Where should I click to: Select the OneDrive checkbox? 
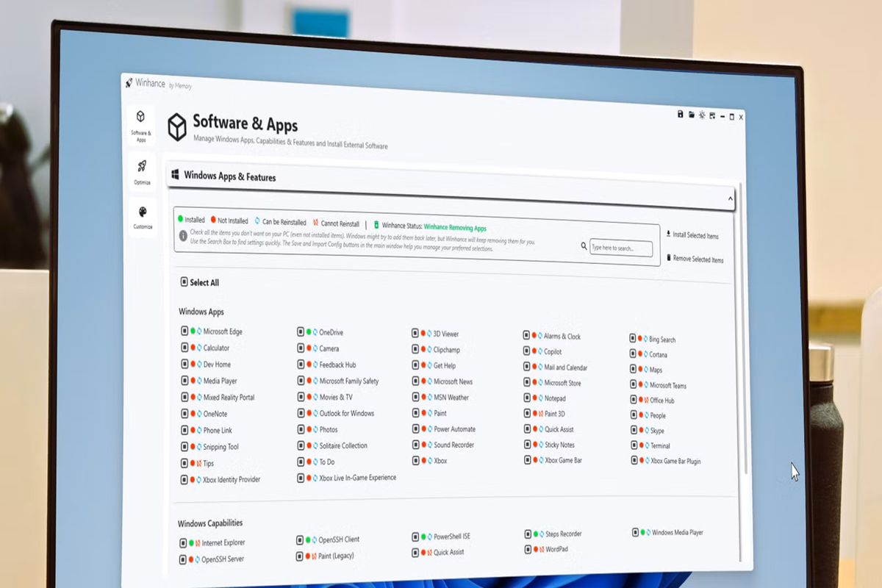pyautogui.click(x=301, y=332)
